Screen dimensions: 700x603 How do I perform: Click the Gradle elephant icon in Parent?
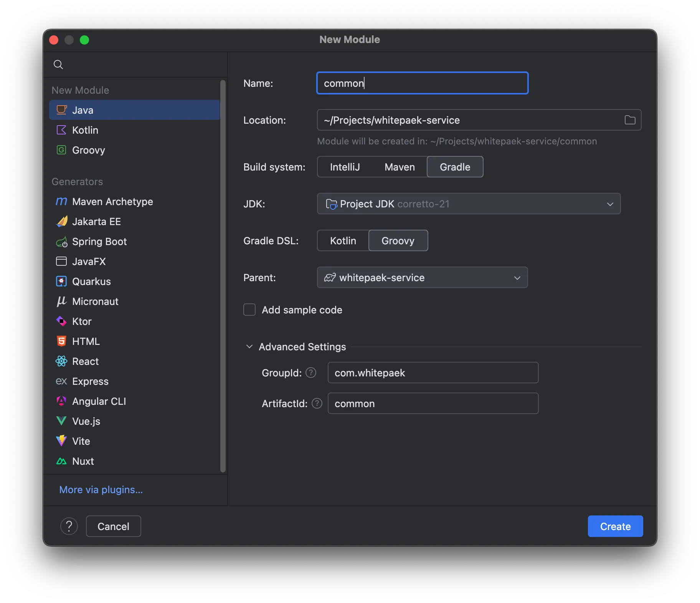(x=330, y=277)
